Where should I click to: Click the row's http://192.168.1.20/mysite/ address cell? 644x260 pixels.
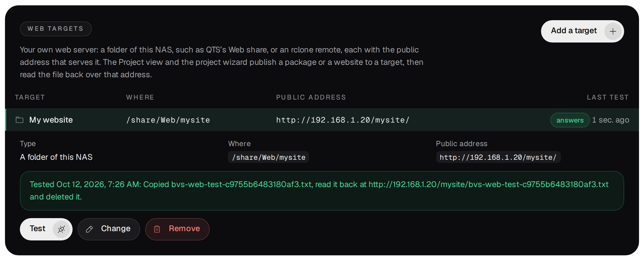(x=343, y=120)
